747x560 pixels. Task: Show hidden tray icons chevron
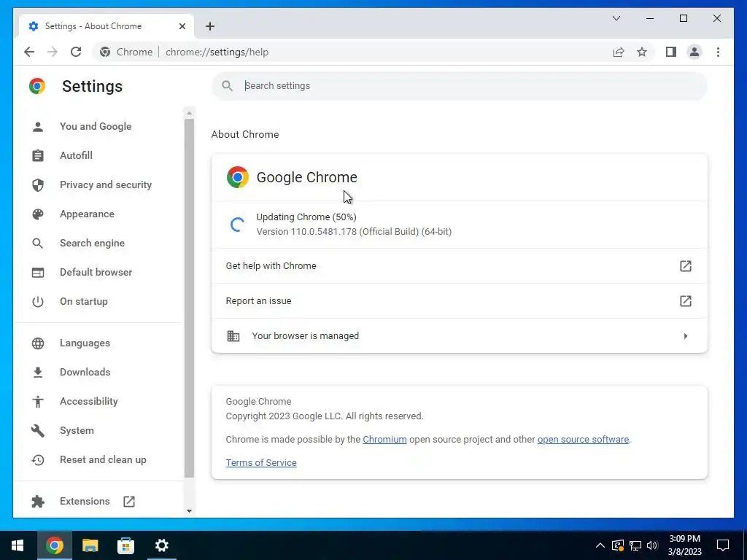[600, 545]
